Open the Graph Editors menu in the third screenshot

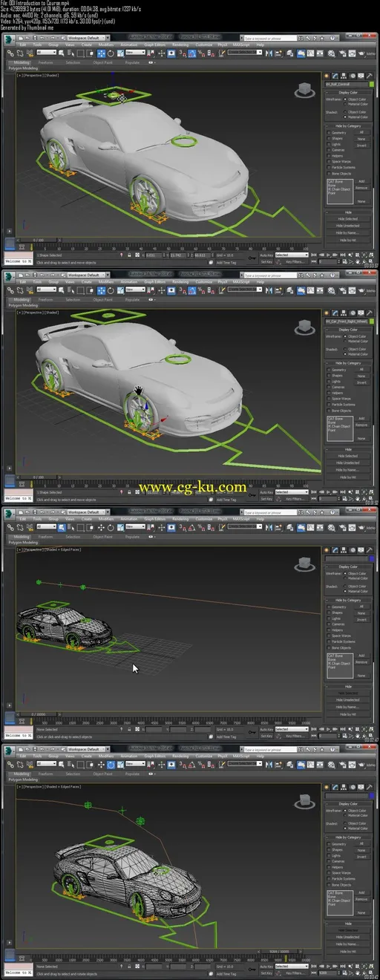[x=154, y=520]
